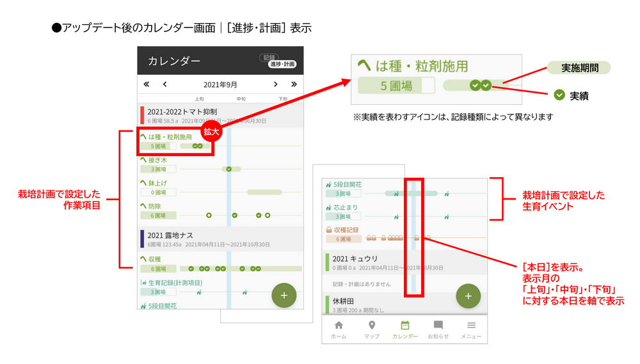Click the check record icon on 接ぎ木 timeline
This screenshot has height=364, width=640.
coord(229,169)
